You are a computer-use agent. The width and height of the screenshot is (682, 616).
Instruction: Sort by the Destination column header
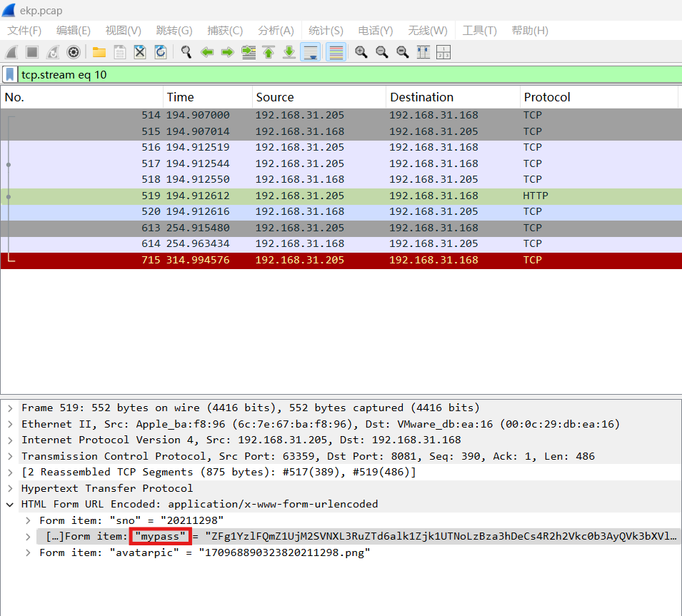click(453, 97)
